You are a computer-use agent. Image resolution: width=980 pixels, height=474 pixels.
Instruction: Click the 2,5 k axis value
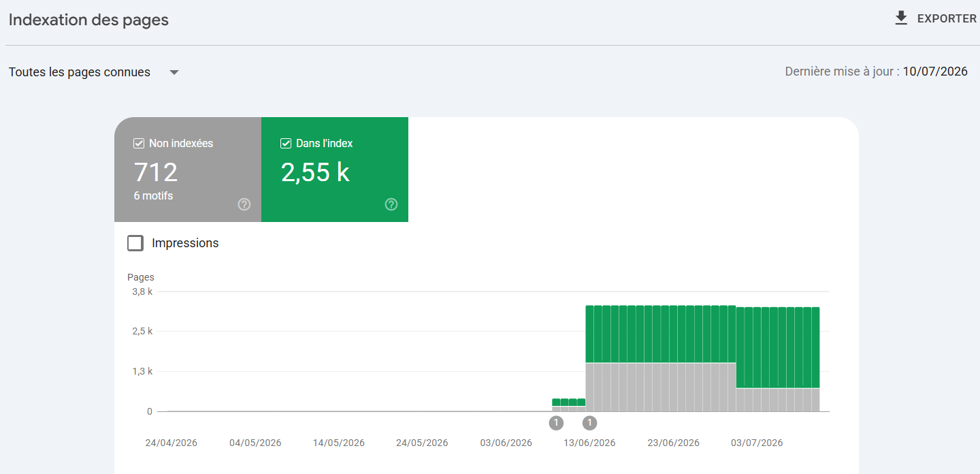(142, 332)
